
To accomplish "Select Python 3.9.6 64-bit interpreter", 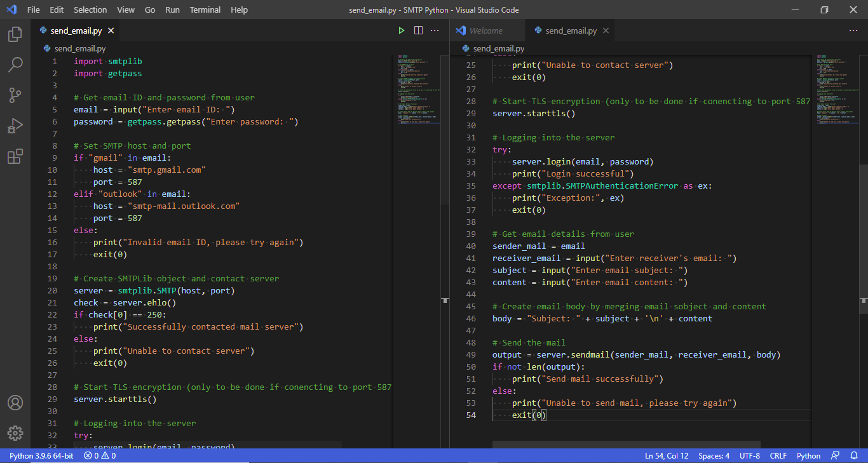I will click(x=41, y=456).
